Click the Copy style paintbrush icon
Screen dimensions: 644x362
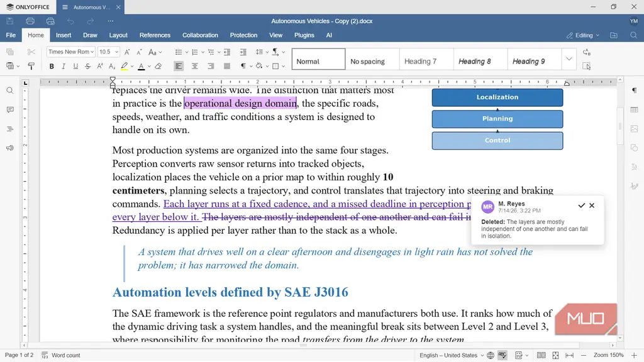(31, 66)
